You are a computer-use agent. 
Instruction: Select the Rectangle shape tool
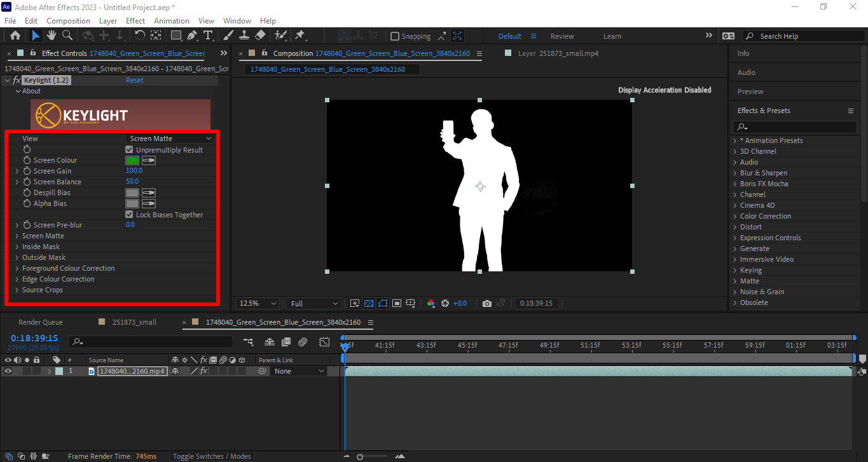tap(176, 36)
